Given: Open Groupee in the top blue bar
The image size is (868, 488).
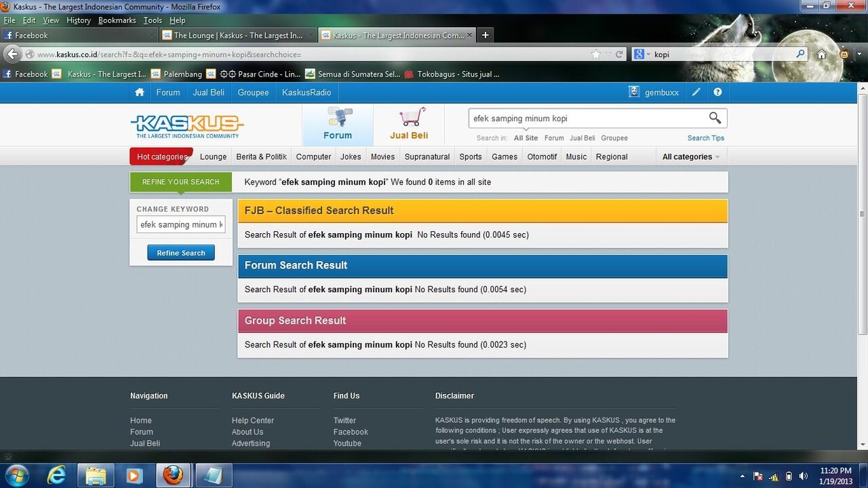Looking at the screenshot, I should pyautogui.click(x=253, y=92).
